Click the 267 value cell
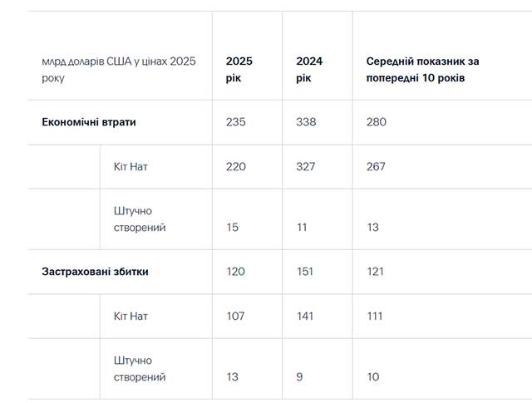This screenshot has width=532, height=403. (377, 166)
